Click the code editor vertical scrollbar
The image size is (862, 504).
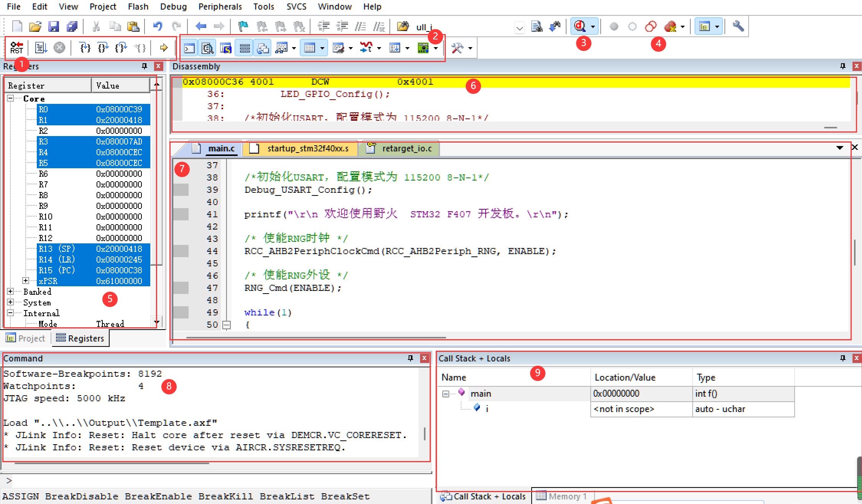coord(855,253)
